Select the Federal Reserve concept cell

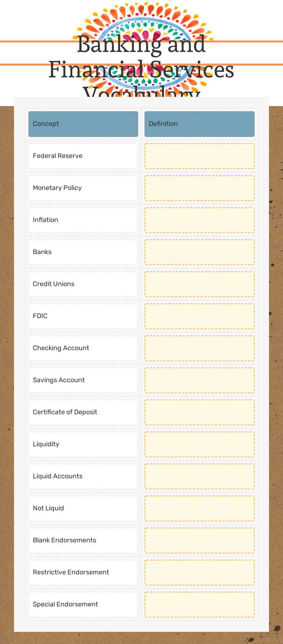[83, 156]
